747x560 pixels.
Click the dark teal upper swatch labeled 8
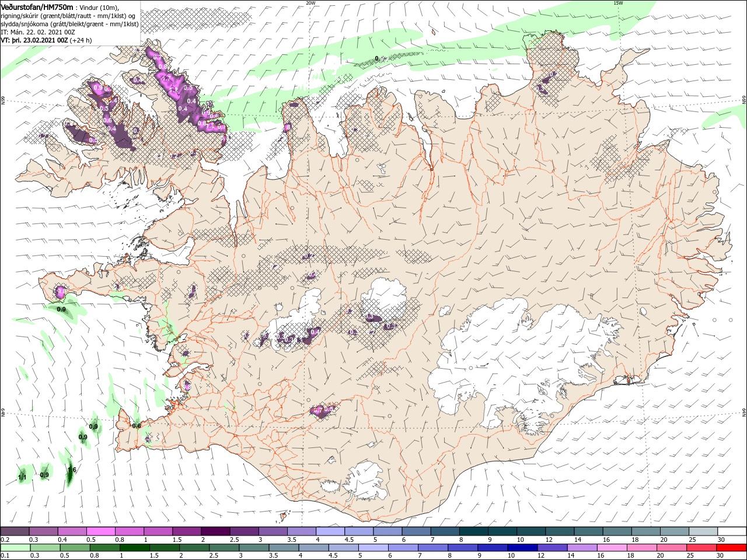click(473, 531)
